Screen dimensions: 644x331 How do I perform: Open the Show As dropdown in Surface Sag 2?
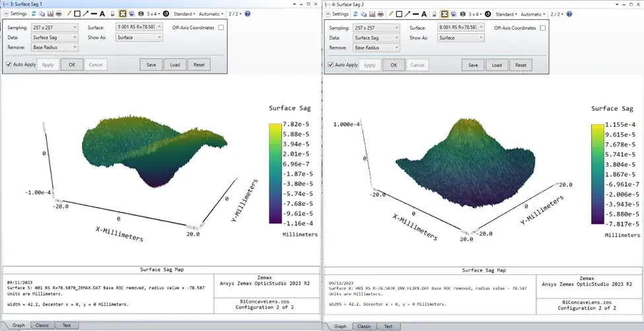pyautogui.click(x=460, y=38)
